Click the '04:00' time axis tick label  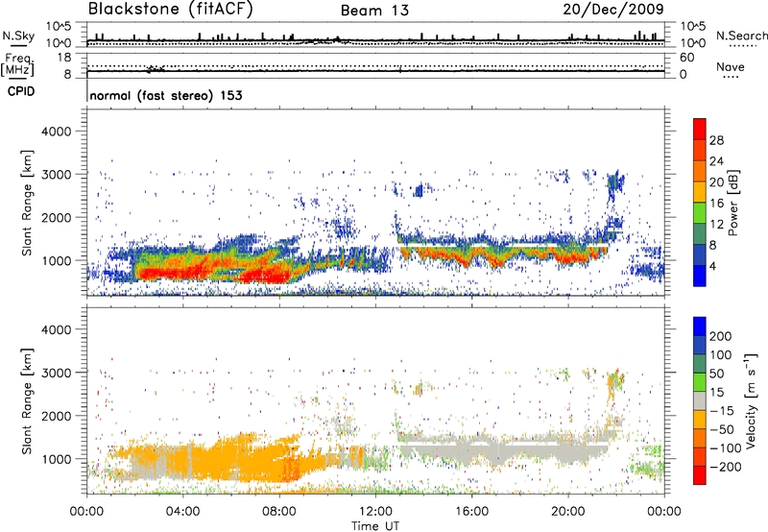182,512
